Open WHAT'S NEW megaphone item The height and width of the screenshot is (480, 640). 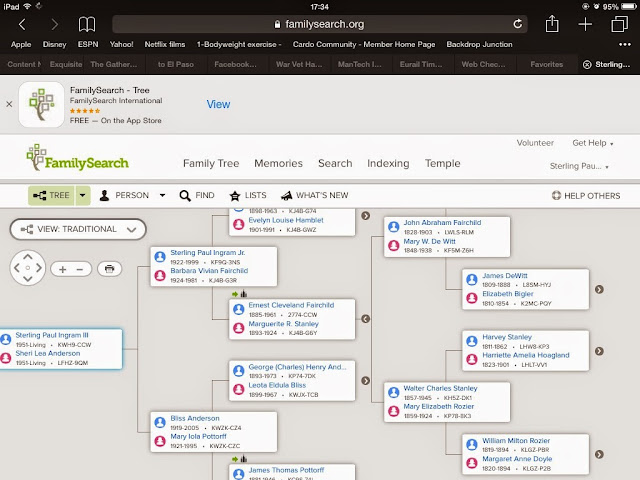(x=315, y=196)
